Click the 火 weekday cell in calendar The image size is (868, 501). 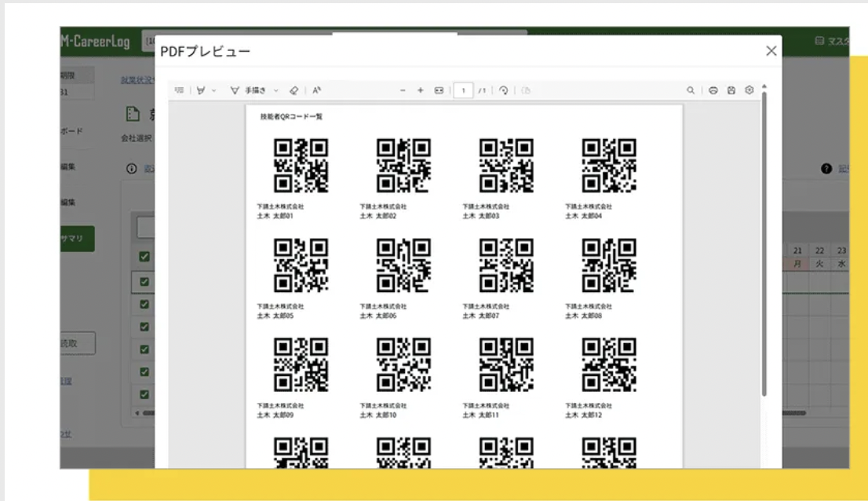tap(820, 264)
